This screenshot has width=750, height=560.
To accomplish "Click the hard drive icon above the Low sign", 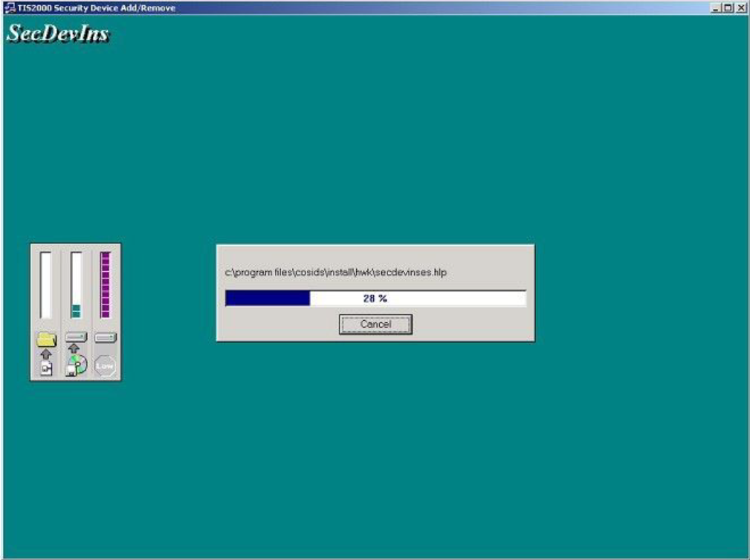I will click(x=106, y=338).
